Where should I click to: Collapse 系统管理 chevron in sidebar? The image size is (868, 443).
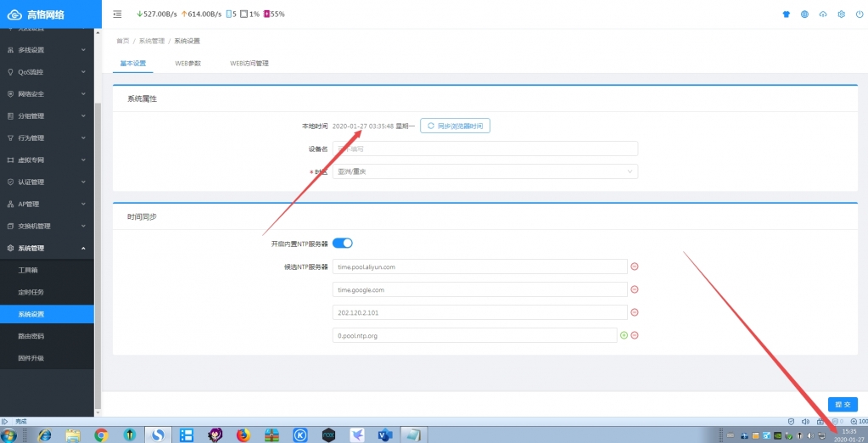click(x=83, y=249)
